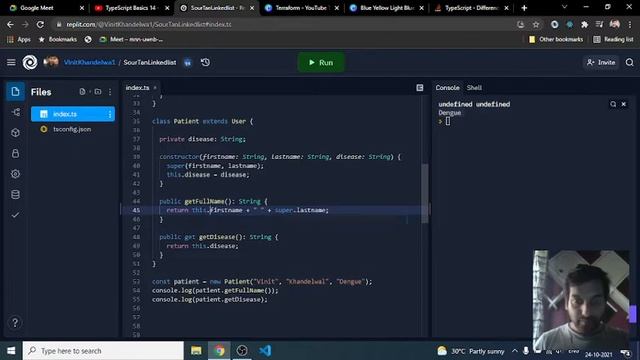
Task: Click the Invite button
Action: (601, 62)
